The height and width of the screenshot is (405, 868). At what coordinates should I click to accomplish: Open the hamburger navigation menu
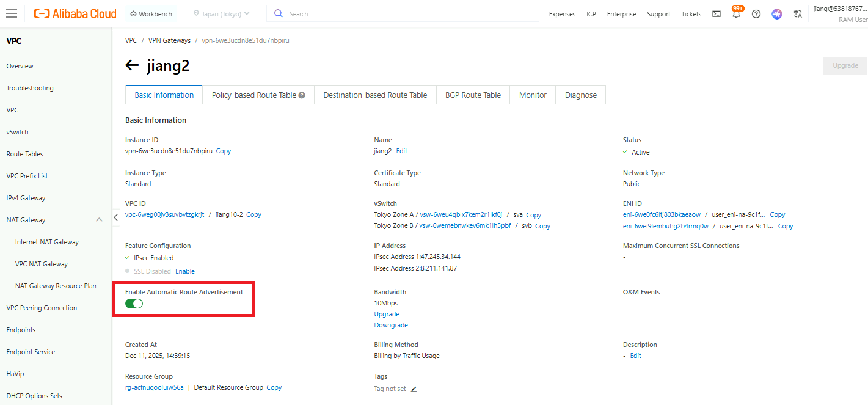pos(11,13)
